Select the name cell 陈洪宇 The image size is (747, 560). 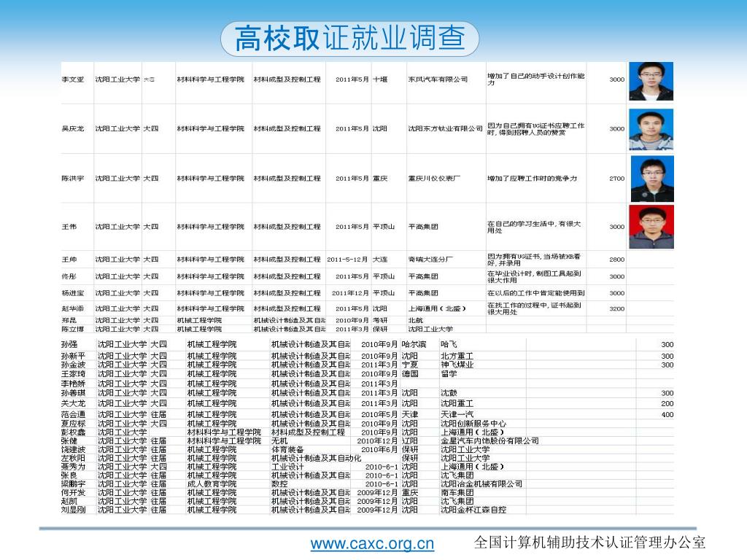click(x=73, y=179)
